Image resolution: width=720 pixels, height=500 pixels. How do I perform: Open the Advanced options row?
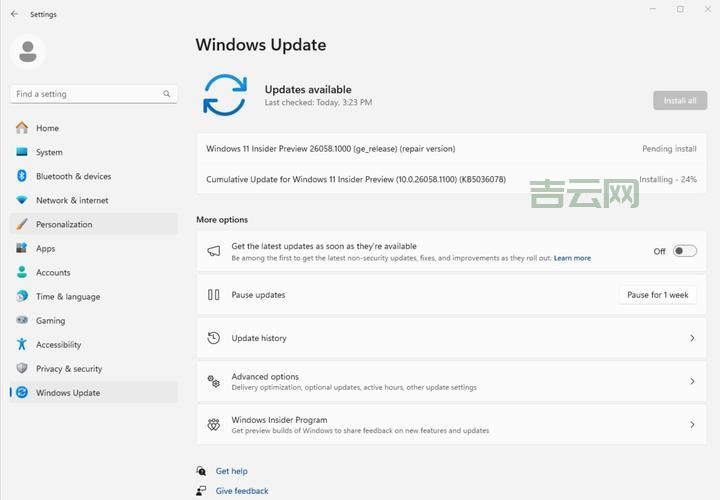451,381
